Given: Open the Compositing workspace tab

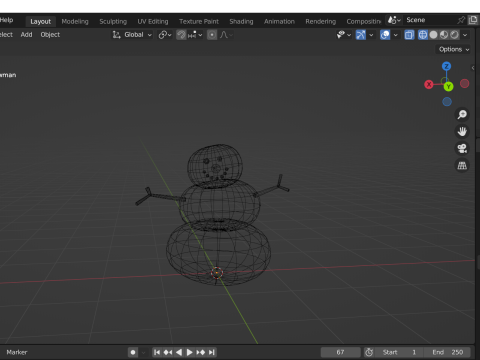Looking at the screenshot, I should pos(363,22).
